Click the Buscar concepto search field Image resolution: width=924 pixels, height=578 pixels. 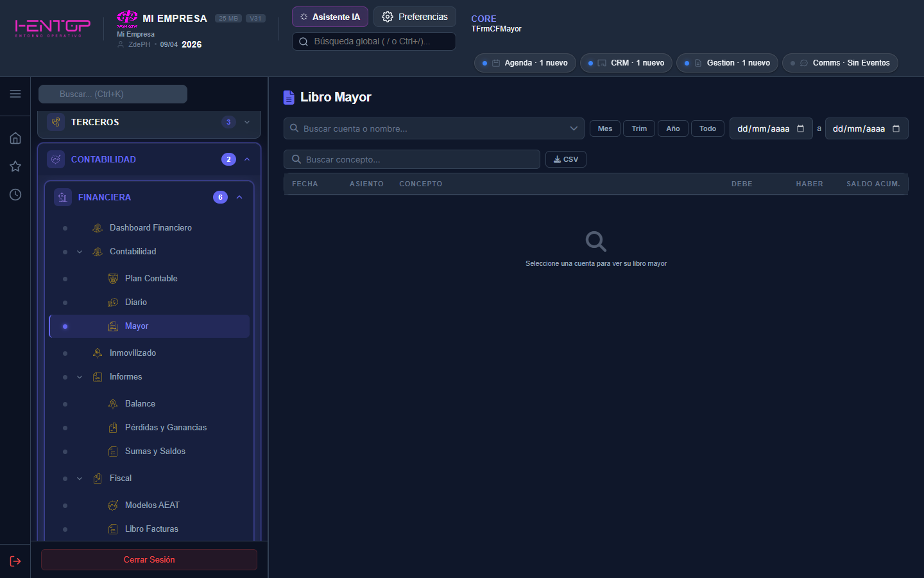coord(412,159)
